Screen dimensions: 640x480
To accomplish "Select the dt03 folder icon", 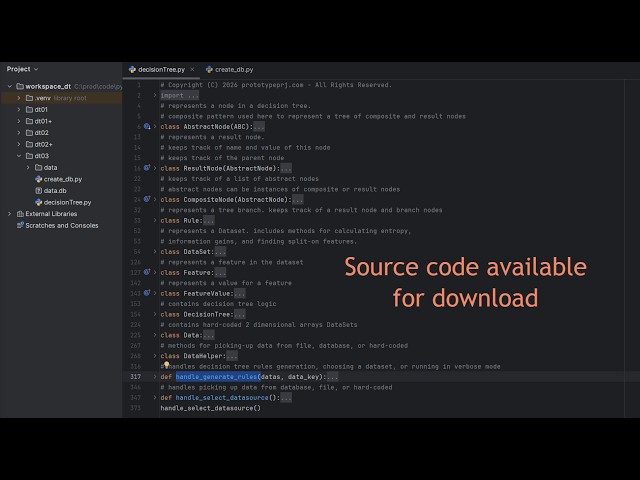I will (29, 156).
